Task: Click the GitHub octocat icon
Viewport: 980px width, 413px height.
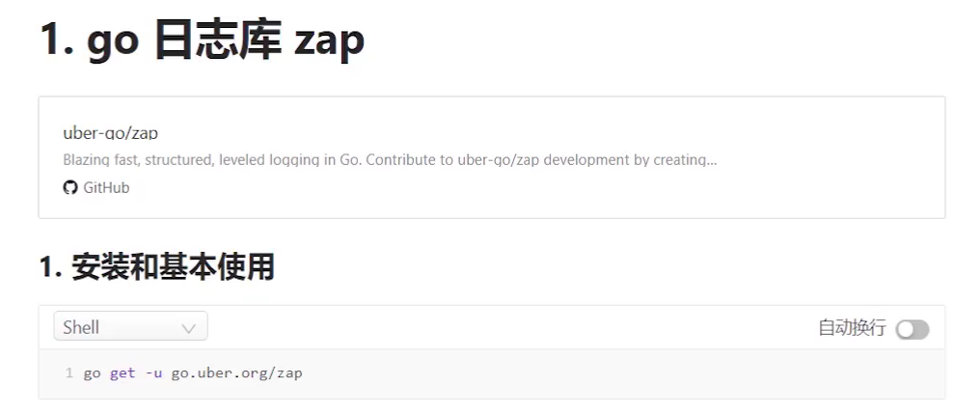Action: (x=70, y=187)
